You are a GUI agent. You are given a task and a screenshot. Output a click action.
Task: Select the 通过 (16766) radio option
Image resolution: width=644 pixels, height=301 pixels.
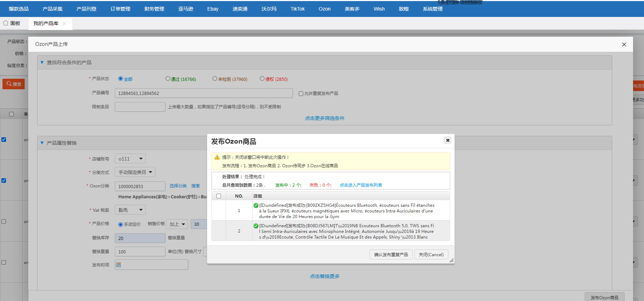(x=168, y=79)
